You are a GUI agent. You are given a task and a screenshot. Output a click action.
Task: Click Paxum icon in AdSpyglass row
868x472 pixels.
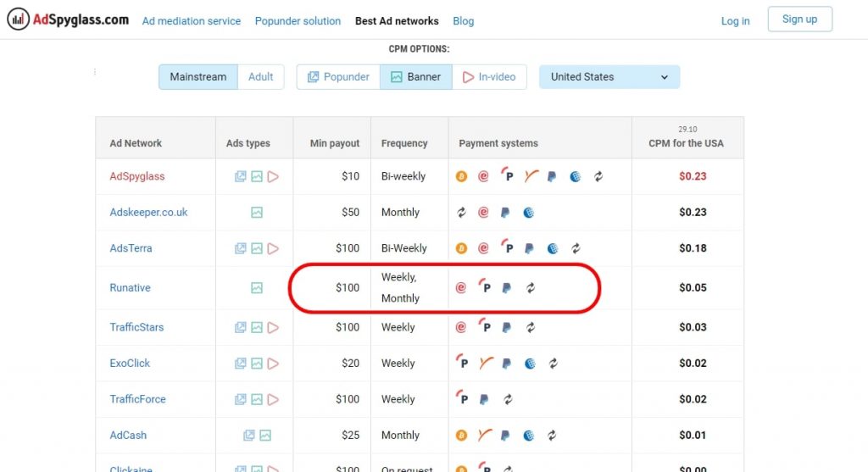click(507, 175)
